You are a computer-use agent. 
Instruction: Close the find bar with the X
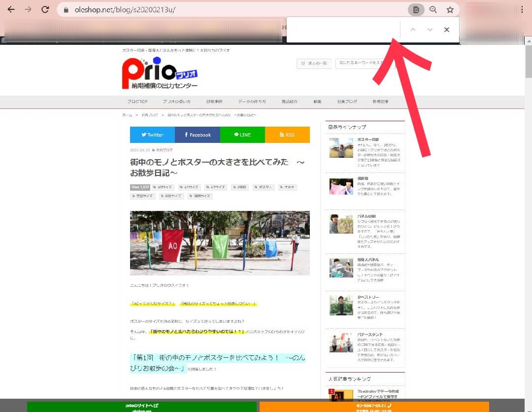click(x=447, y=30)
